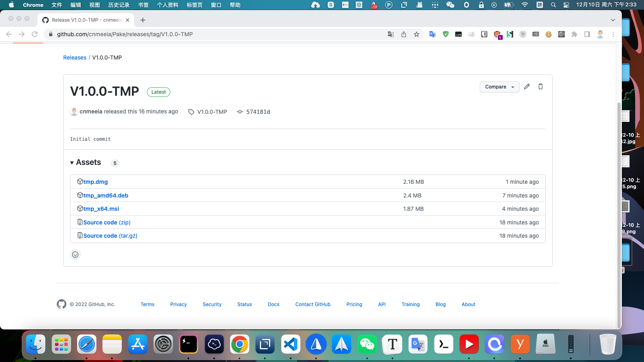Open Visual Studio Code from Dock
Image resolution: width=644 pixels, height=362 pixels.
(291, 344)
